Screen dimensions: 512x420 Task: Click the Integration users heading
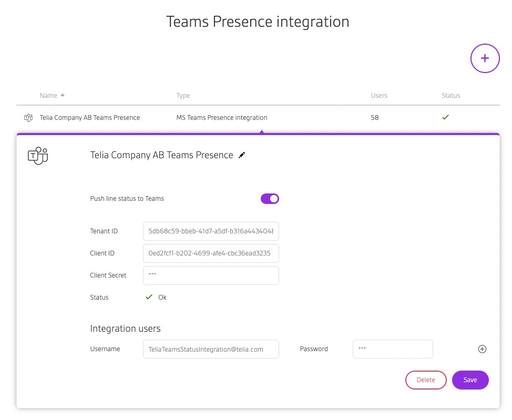pyautogui.click(x=126, y=328)
